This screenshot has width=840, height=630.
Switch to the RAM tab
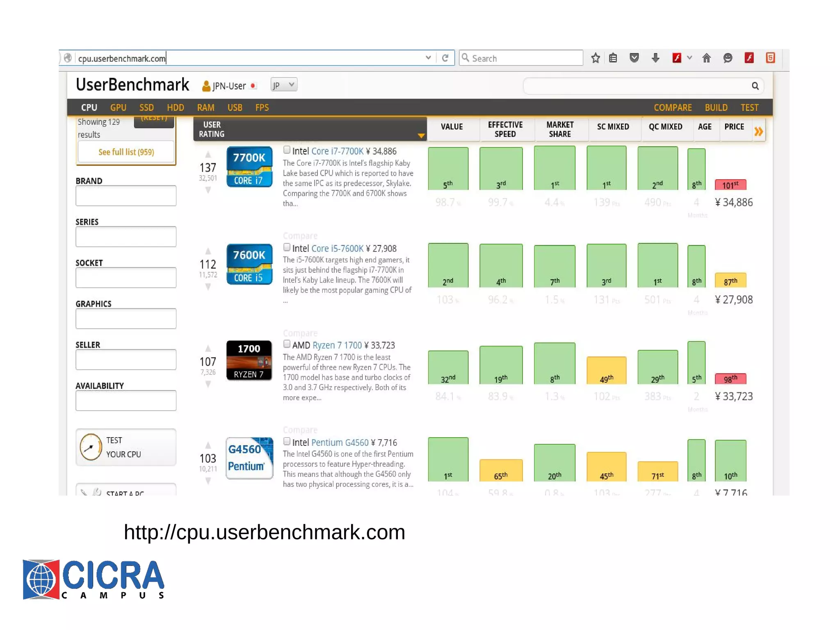[x=205, y=107]
